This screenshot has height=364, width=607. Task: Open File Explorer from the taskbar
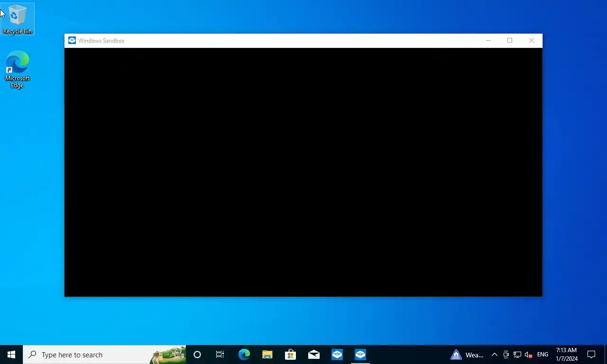(x=267, y=355)
